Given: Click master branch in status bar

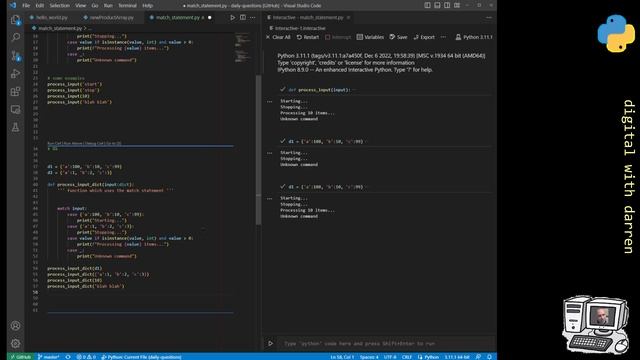Looking at the screenshot, I should click(x=49, y=357).
